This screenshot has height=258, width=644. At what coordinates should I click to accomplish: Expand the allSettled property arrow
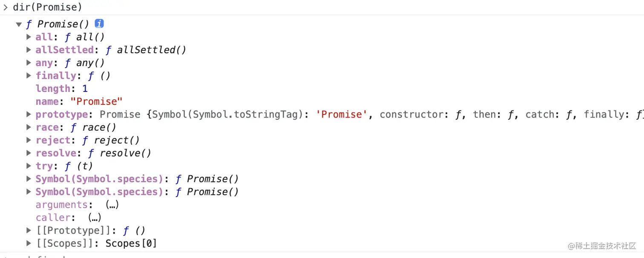[29, 49]
